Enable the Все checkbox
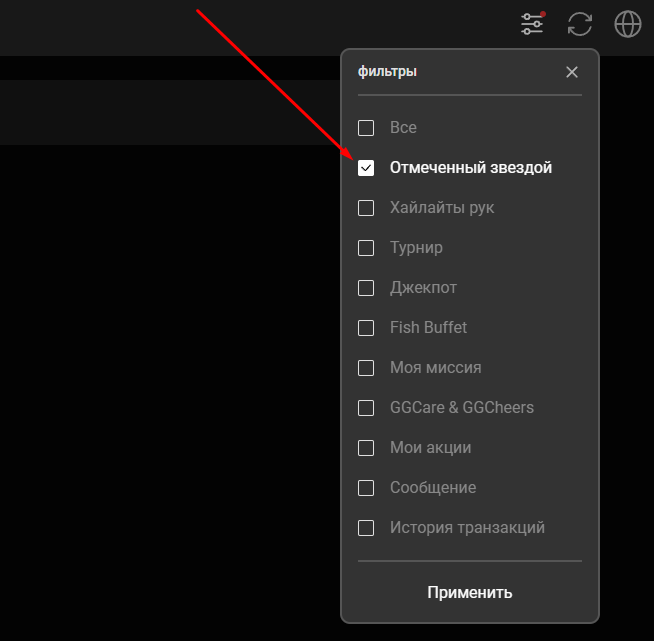Screen dimensions: 654x641 point(366,128)
